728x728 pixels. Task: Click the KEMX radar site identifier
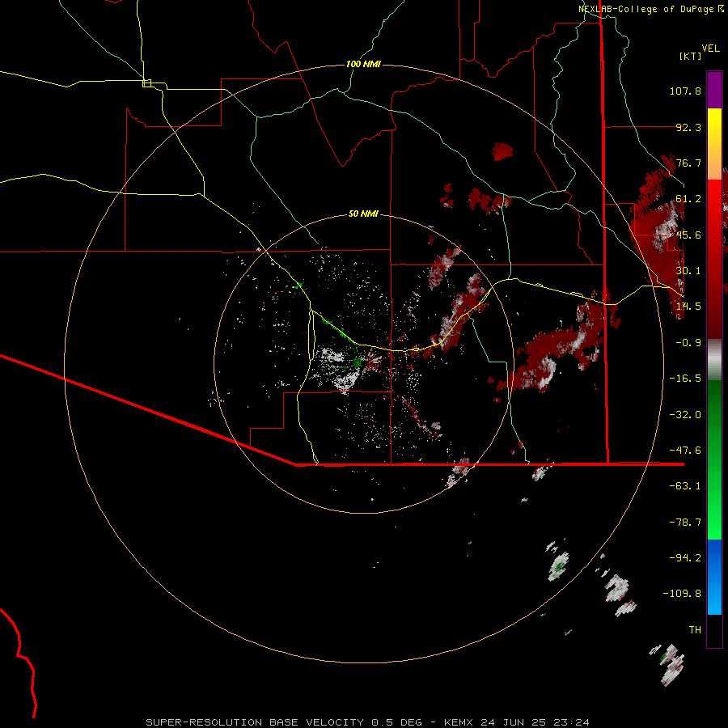click(460, 722)
